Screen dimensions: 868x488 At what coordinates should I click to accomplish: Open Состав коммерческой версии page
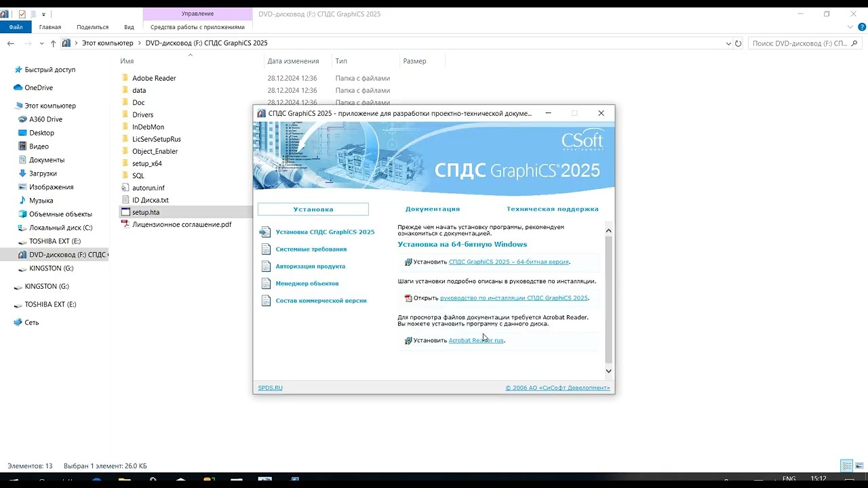pyautogui.click(x=321, y=300)
